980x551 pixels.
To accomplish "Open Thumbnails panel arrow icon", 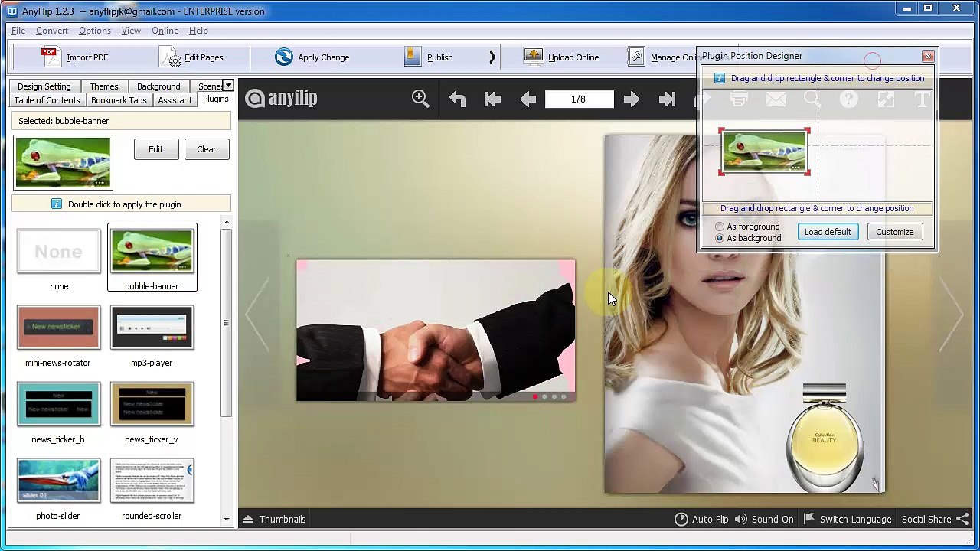I will point(248,519).
